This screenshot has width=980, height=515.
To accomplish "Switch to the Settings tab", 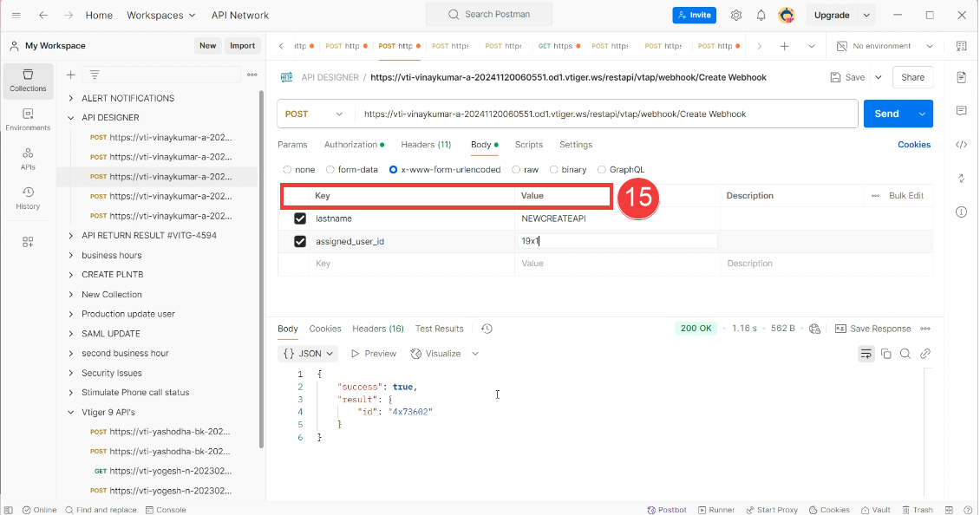I will (576, 145).
